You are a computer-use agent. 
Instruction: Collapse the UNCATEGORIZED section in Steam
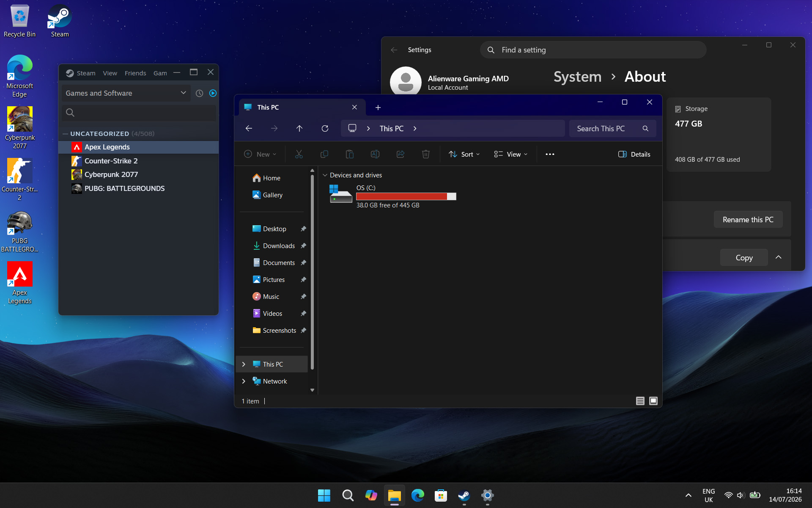(x=65, y=134)
